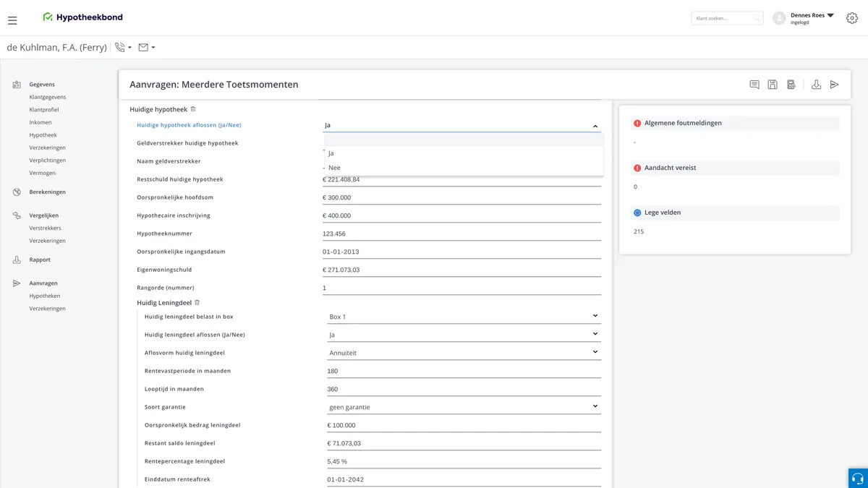
Task: Save the application with the floppy disk icon
Action: pyautogui.click(x=773, y=85)
